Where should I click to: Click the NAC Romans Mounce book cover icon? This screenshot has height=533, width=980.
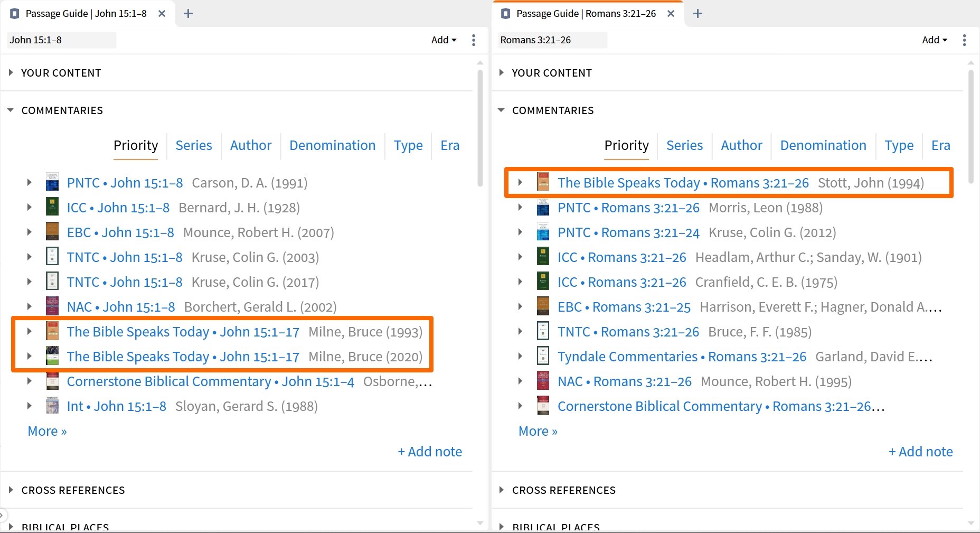pos(543,381)
